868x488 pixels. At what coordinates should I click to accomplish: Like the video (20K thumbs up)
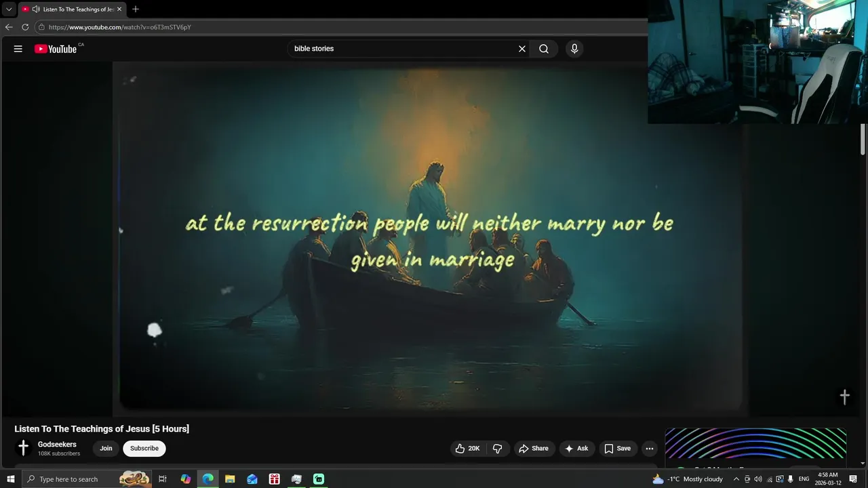point(467,449)
